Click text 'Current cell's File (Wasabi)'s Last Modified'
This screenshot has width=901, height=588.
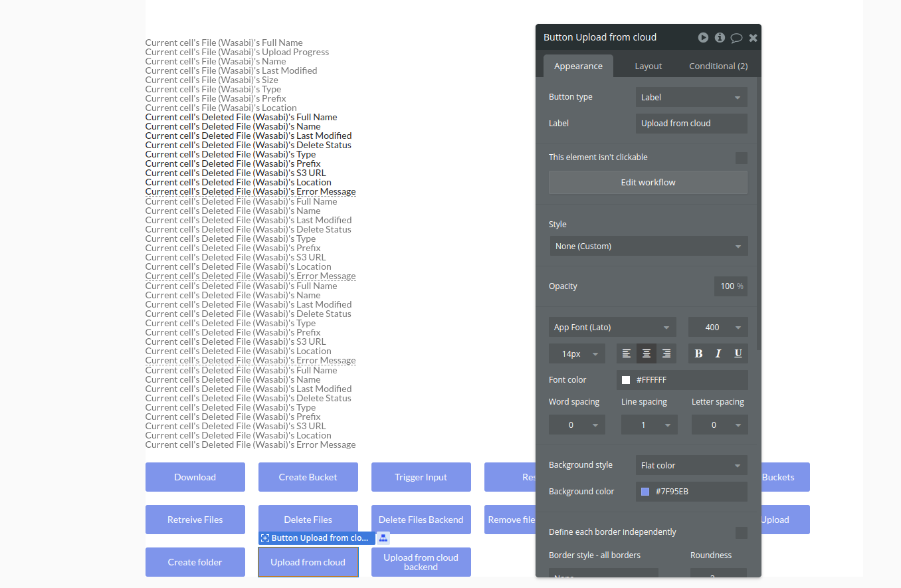click(x=231, y=70)
